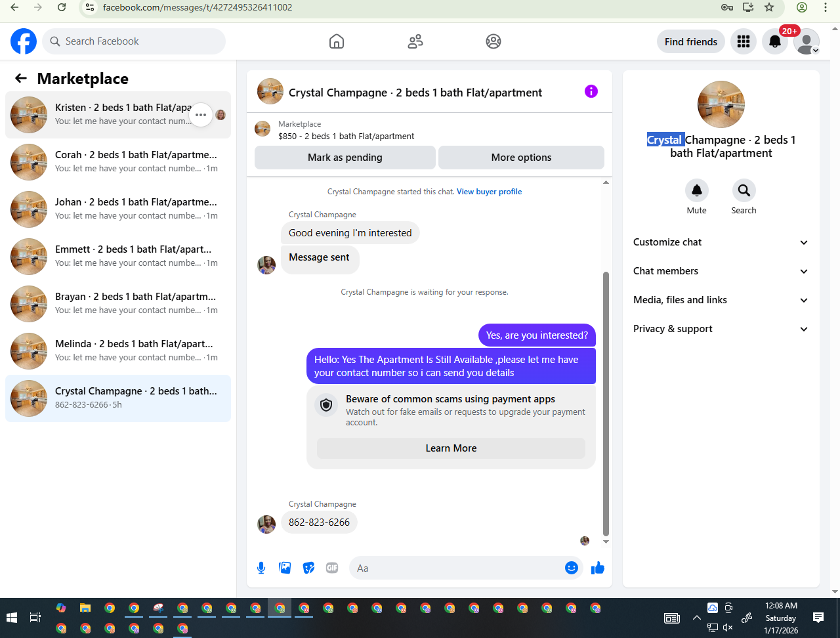This screenshot has height=638, width=840.
Task: Bookmark this page with the star
Action: tap(769, 7)
